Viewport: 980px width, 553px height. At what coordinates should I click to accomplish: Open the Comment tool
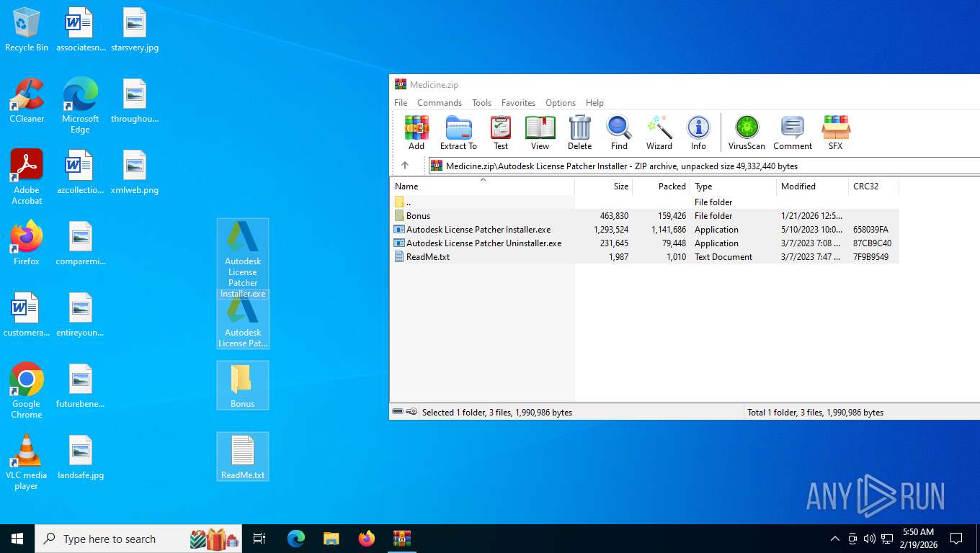point(793,133)
